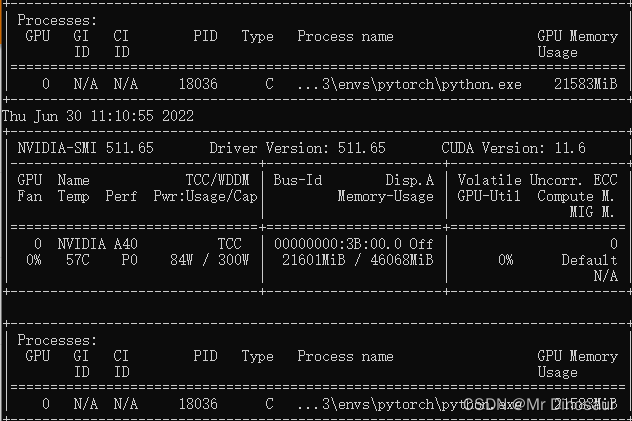Image resolution: width=632 pixels, height=421 pixels.
Task: Click the 21583MiB GPU memory usage value
Action: [x=585, y=84]
